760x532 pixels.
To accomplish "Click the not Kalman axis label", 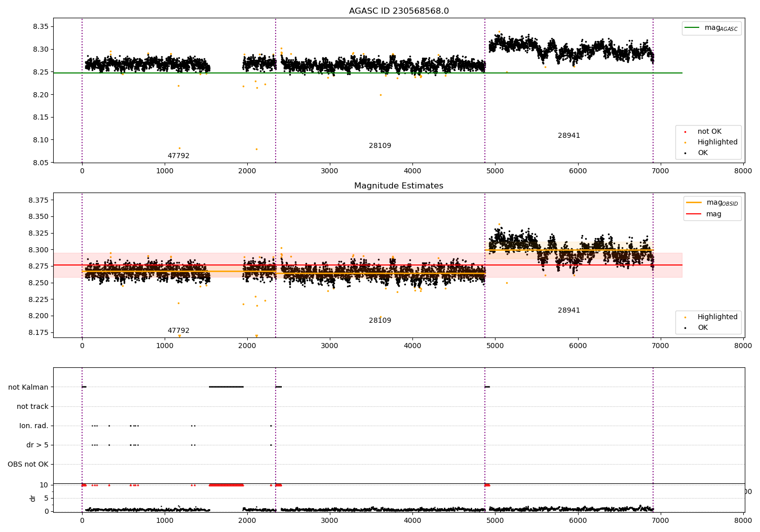I will [28, 387].
